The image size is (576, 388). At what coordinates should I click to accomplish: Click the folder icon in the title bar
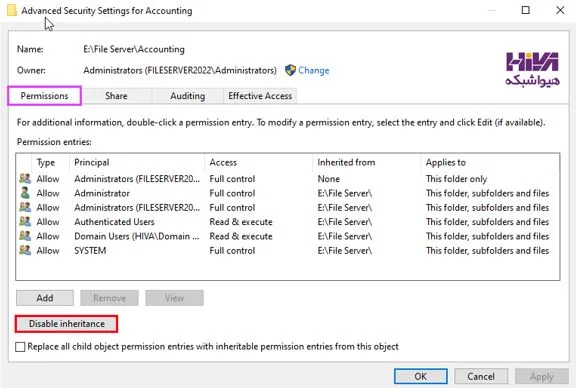12,10
